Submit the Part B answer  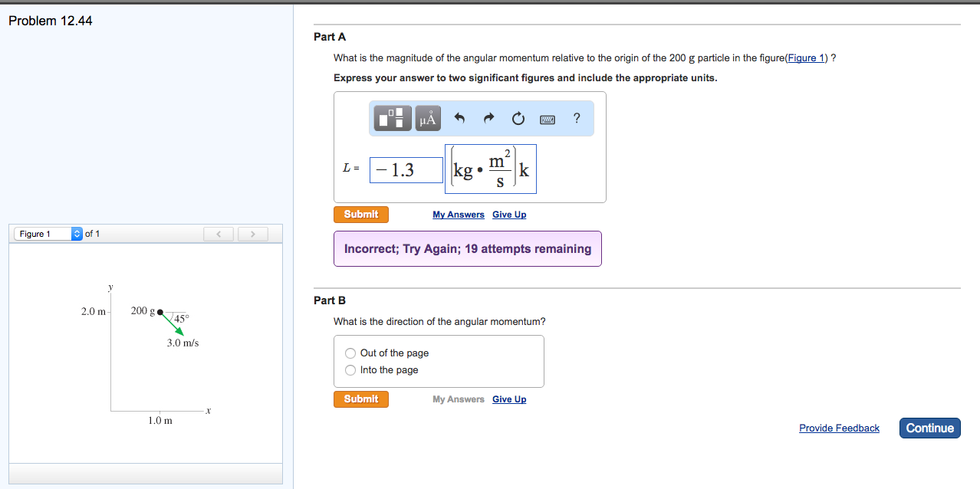[361, 399]
